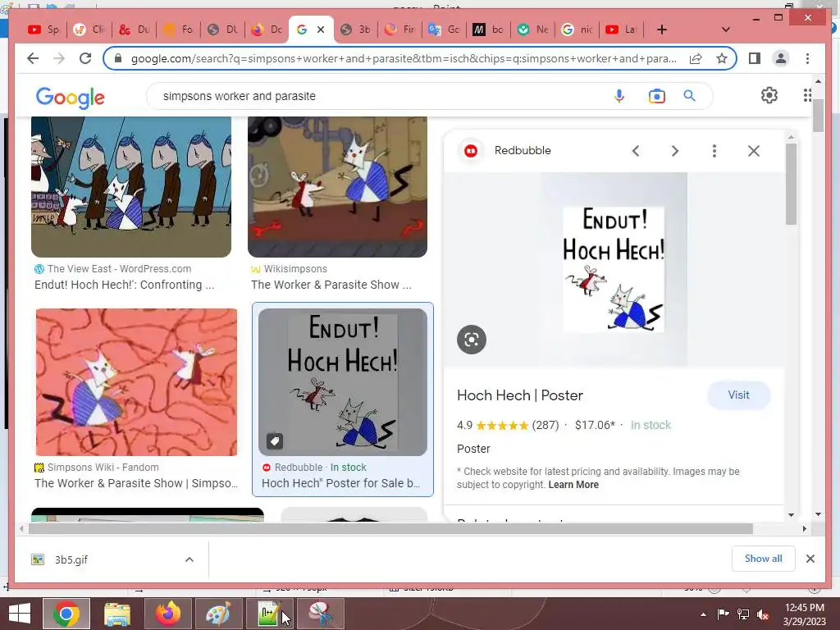Viewport: 840px width, 630px height.
Task: Click the search query input field
Action: [x=375, y=96]
